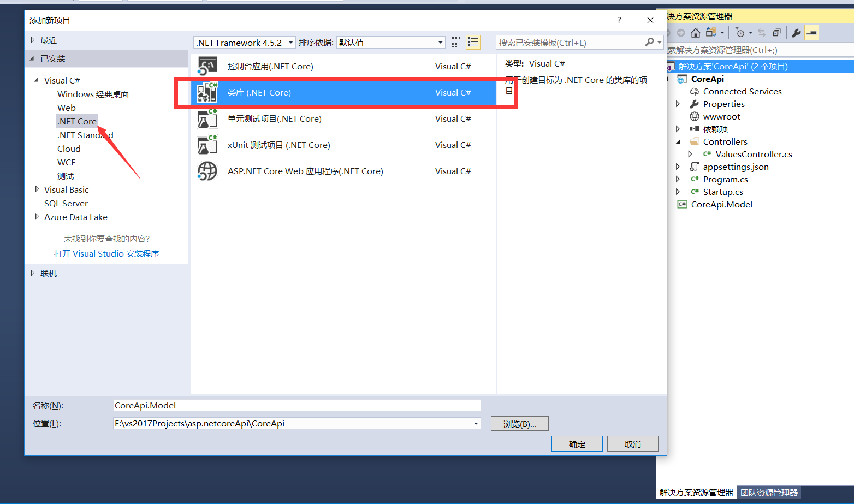Click template search box

[x=571, y=43]
